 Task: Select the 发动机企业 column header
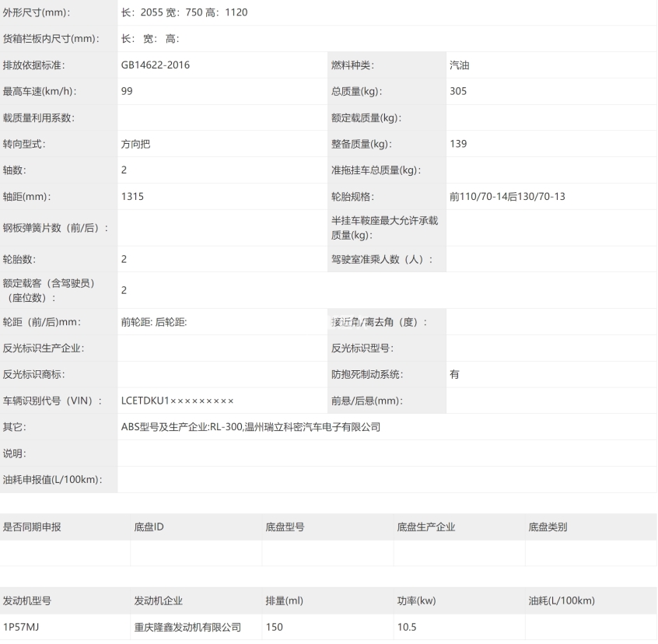click(x=158, y=600)
